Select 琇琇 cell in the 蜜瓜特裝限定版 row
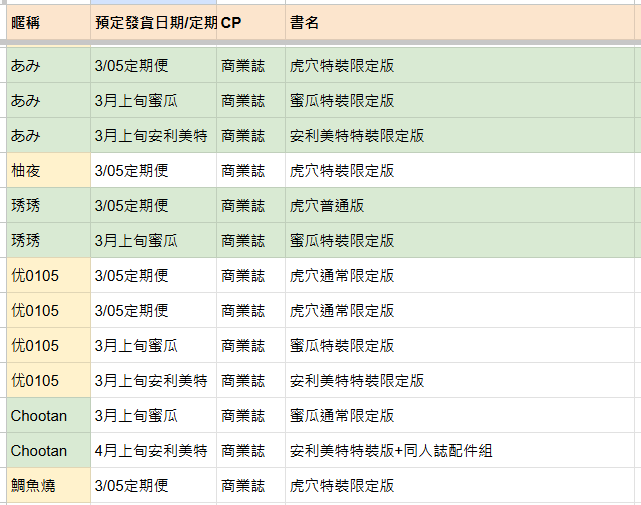Screen dimensions: 641x505 49,240
